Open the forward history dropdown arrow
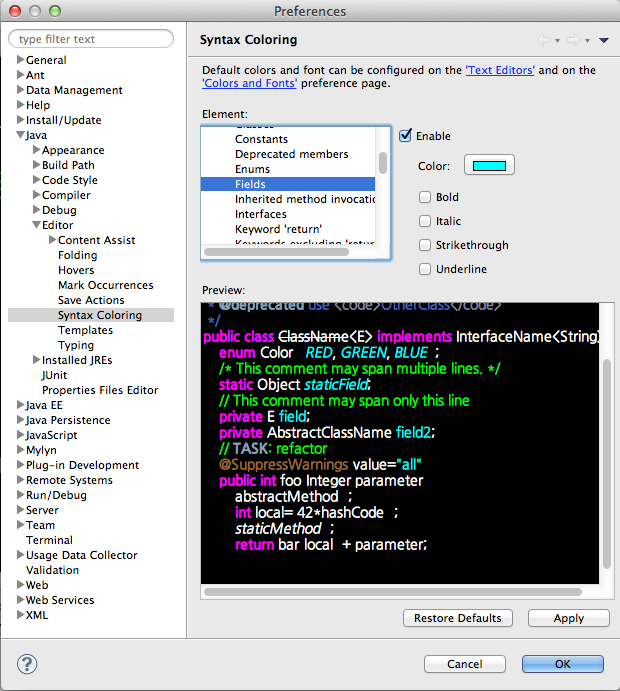This screenshot has height=691, width=620. [587, 41]
